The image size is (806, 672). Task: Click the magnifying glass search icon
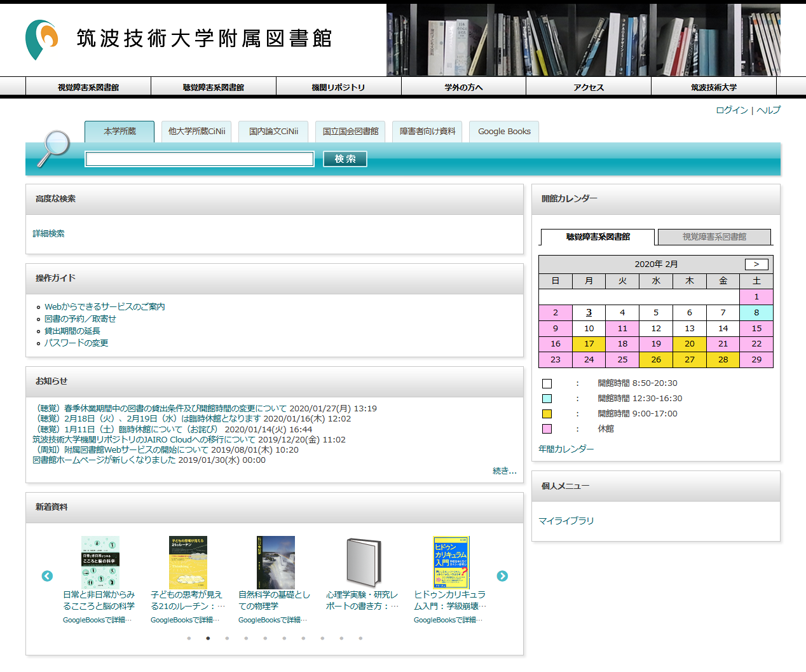53,149
